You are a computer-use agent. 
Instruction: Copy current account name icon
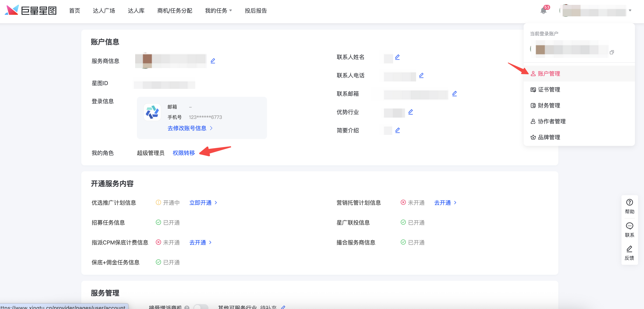(x=612, y=52)
